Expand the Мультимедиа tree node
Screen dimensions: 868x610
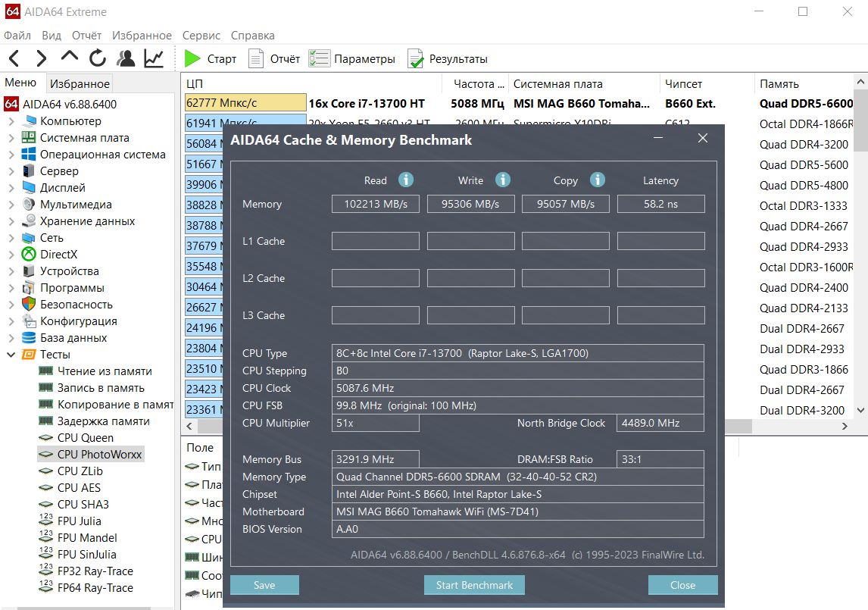(11, 205)
